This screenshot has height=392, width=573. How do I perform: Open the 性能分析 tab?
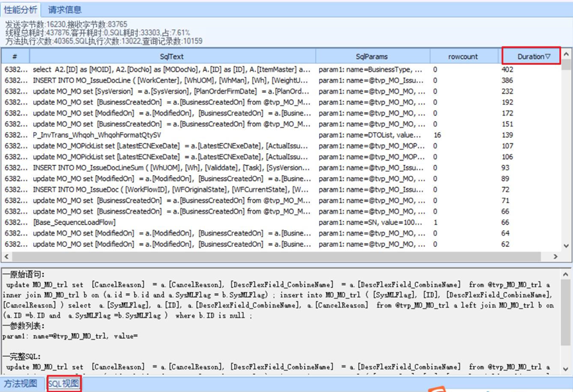[21, 9]
